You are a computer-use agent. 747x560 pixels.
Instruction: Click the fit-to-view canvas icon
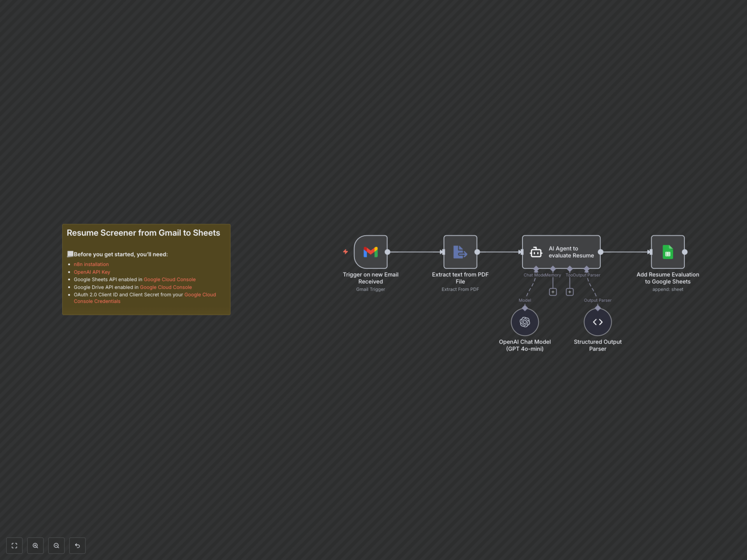click(x=14, y=545)
